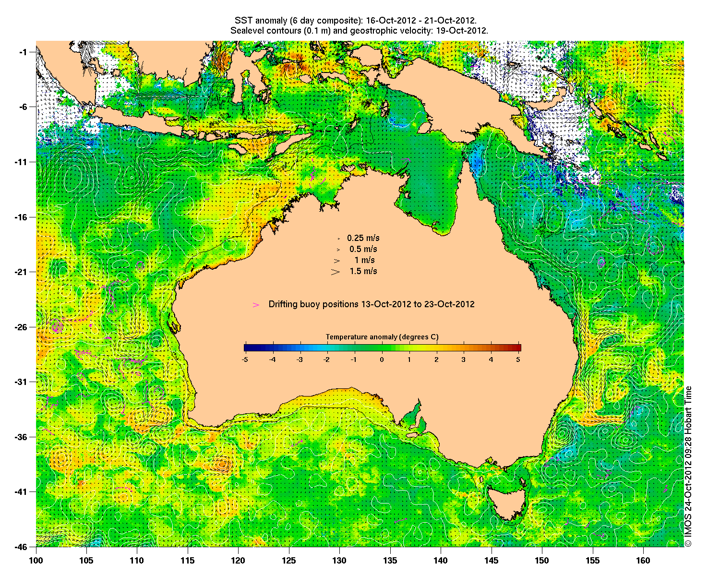720x588 pixels.
Task: Select the "Sealevel contours (0.1 m)" subtitle line
Action: point(359,31)
